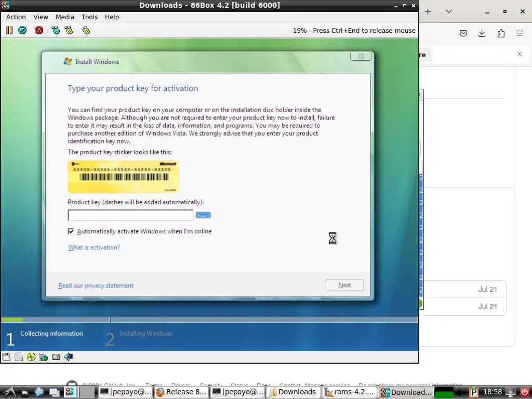Open the What is activation link

(94, 247)
